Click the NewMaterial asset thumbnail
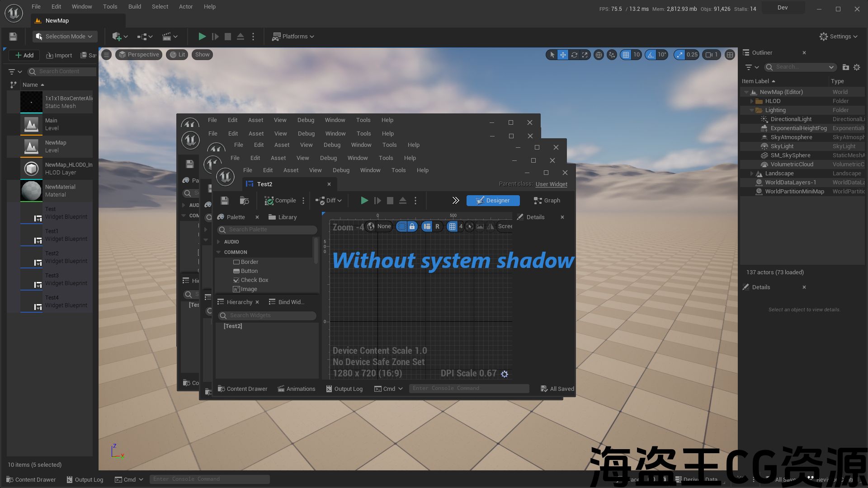The height and width of the screenshot is (488, 868). tap(31, 191)
